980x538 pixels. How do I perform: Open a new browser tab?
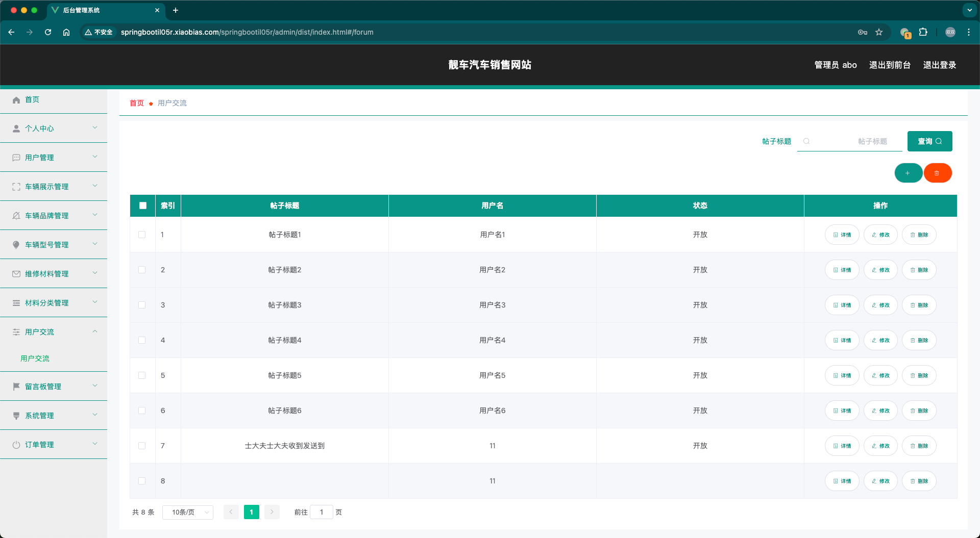click(176, 10)
